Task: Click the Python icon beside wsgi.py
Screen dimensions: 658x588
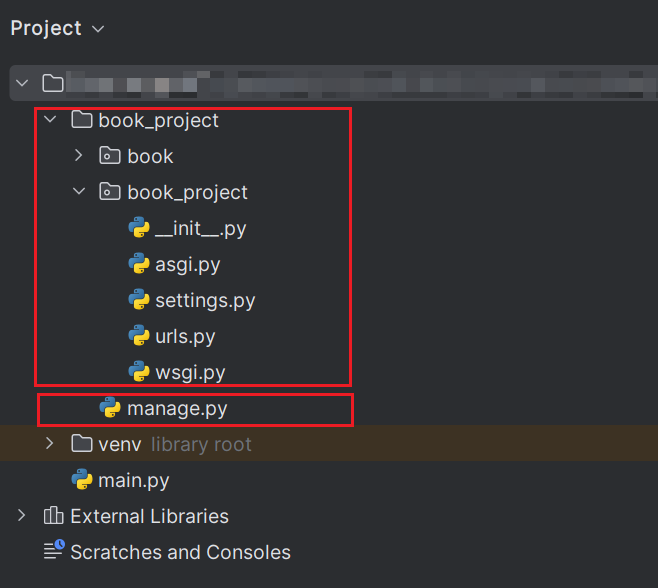Action: point(139,371)
